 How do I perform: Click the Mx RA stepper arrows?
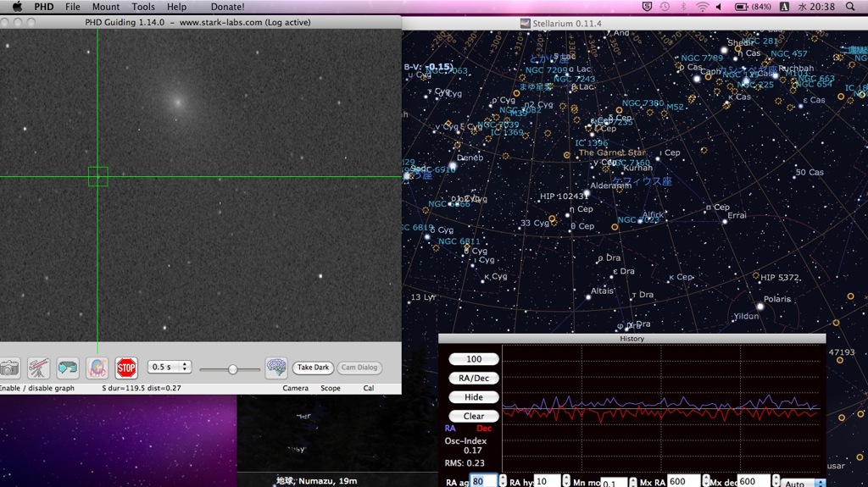pos(706,481)
